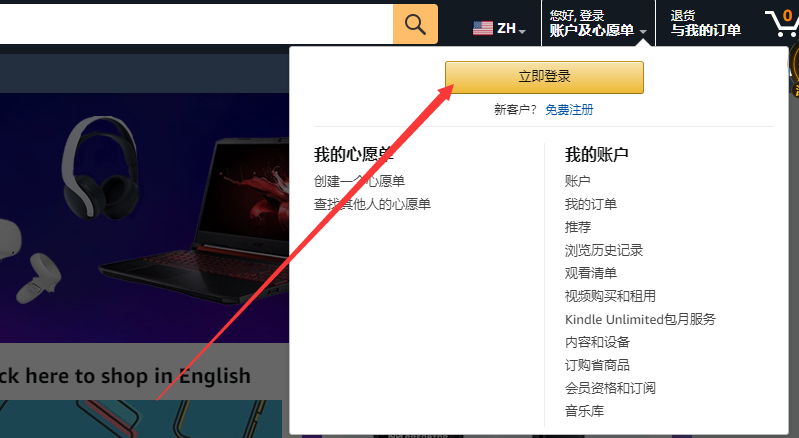Viewport: 799px width, 438px height.
Task: Click the magnifying glass search button
Action: tap(415, 24)
